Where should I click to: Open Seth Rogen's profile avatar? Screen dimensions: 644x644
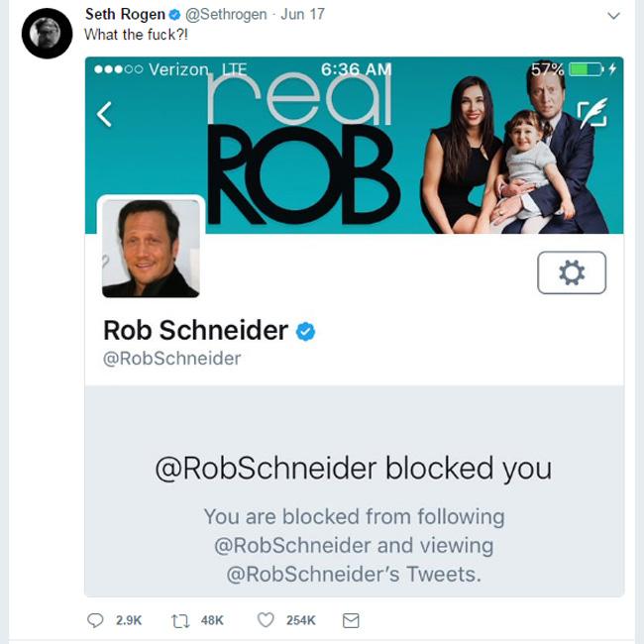[47, 34]
